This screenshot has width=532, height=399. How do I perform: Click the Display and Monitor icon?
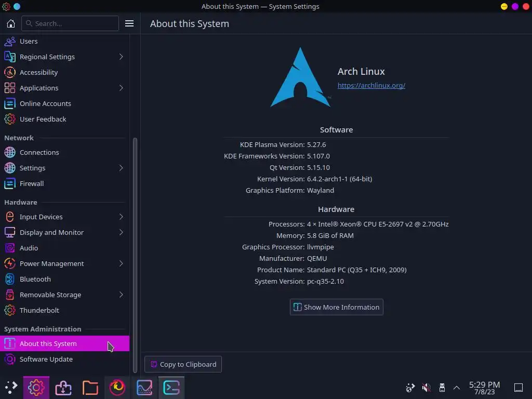coord(10,232)
